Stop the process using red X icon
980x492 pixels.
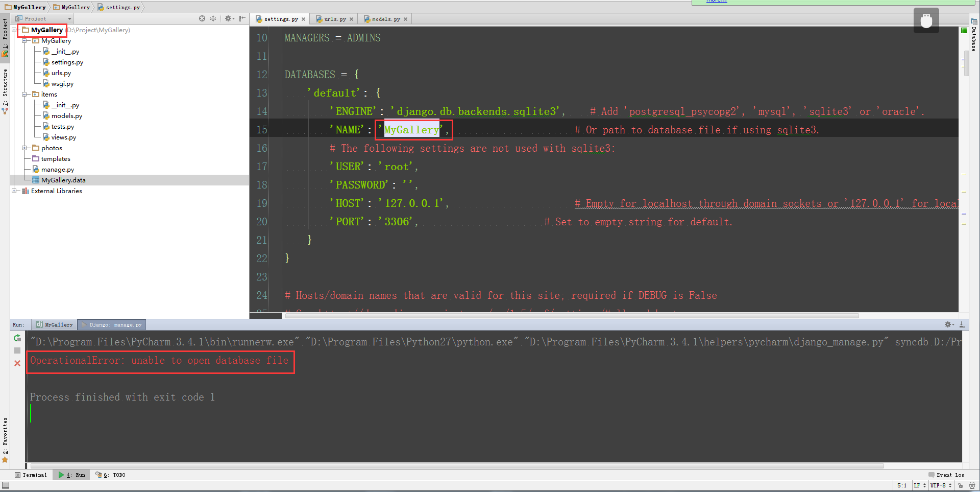(x=17, y=363)
